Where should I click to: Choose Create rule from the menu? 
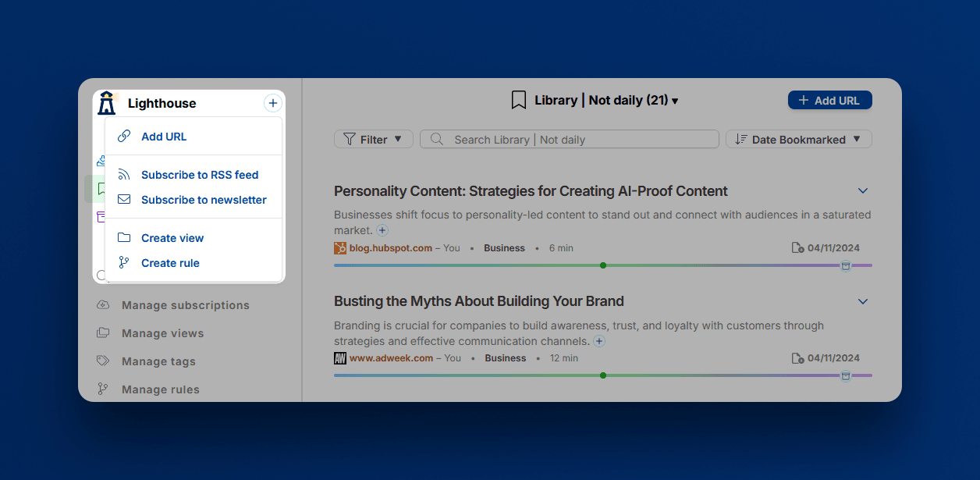170,263
